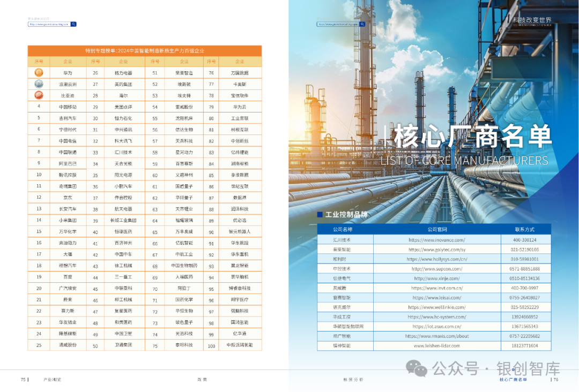Screen dimensions: 579x392
Task: Open the https://iot.asus.com.cn/ link
Action: pyautogui.click(x=437, y=326)
